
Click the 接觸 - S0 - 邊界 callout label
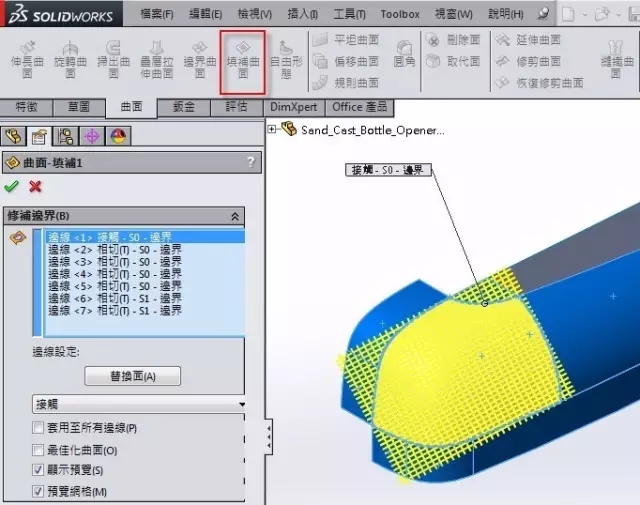[x=388, y=170]
